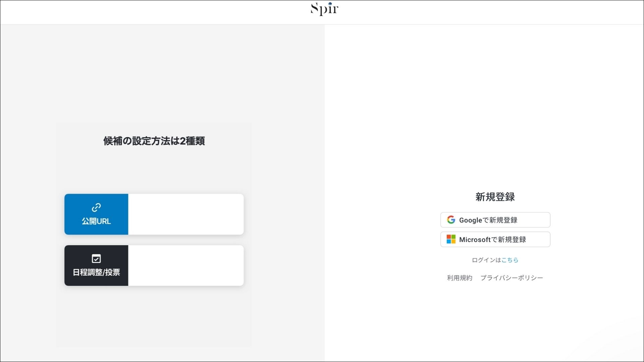
Task: Open the プライバシーポリシー privacy policy
Action: pos(511,278)
